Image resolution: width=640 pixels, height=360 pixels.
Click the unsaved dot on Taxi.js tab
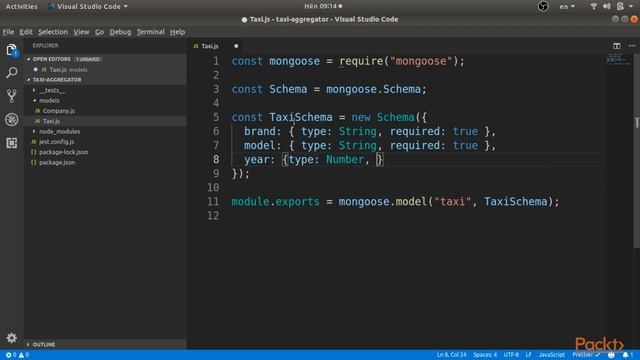click(236, 46)
